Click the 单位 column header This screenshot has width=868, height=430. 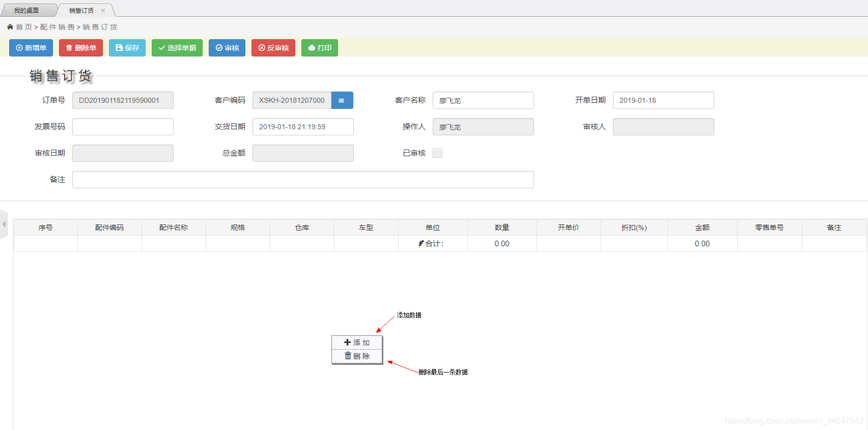pos(433,227)
